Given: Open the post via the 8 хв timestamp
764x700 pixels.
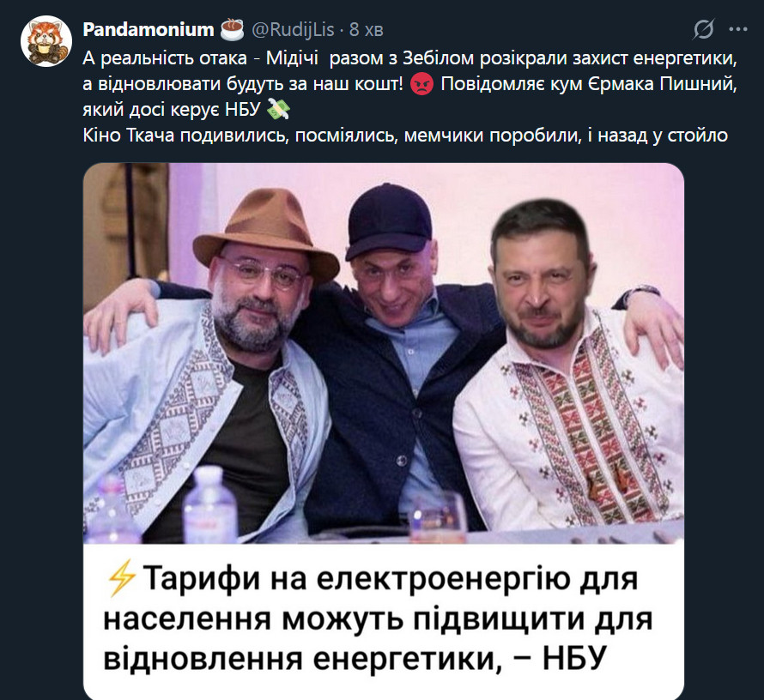Looking at the screenshot, I should [367, 30].
